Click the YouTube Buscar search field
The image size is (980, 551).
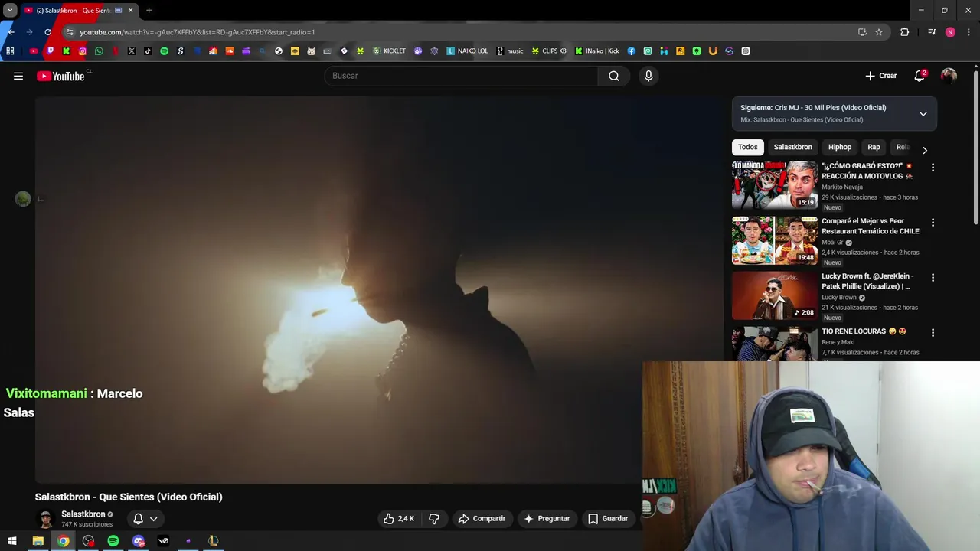[461, 76]
